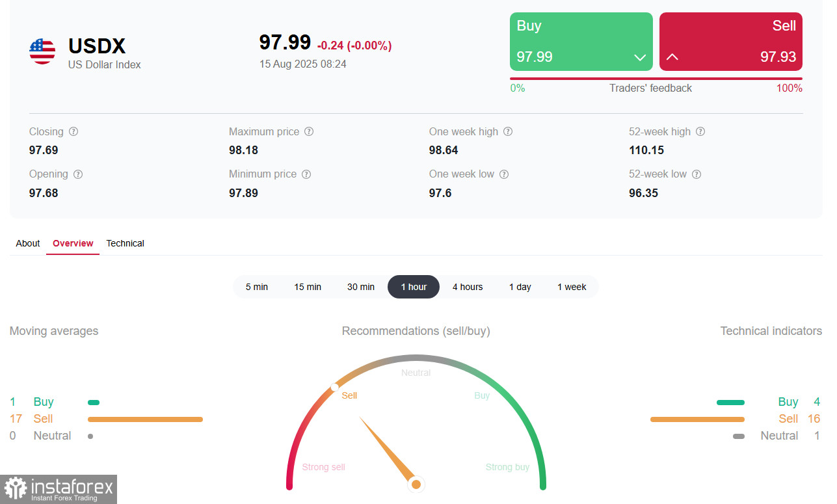Click the Minimum price value 97.89
837x504 pixels.
click(x=243, y=193)
